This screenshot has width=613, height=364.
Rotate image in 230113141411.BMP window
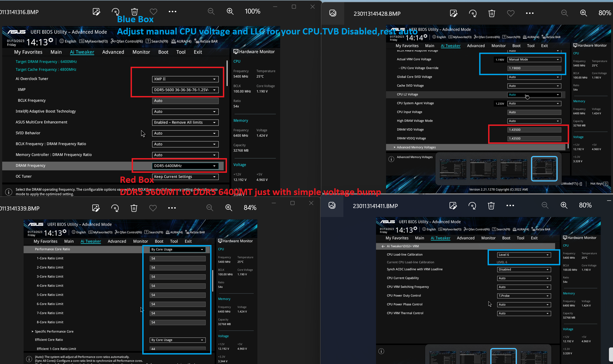pyautogui.click(x=472, y=206)
